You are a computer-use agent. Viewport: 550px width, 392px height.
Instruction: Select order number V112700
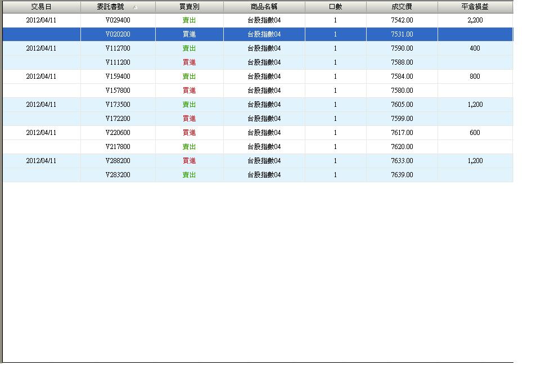pos(118,48)
